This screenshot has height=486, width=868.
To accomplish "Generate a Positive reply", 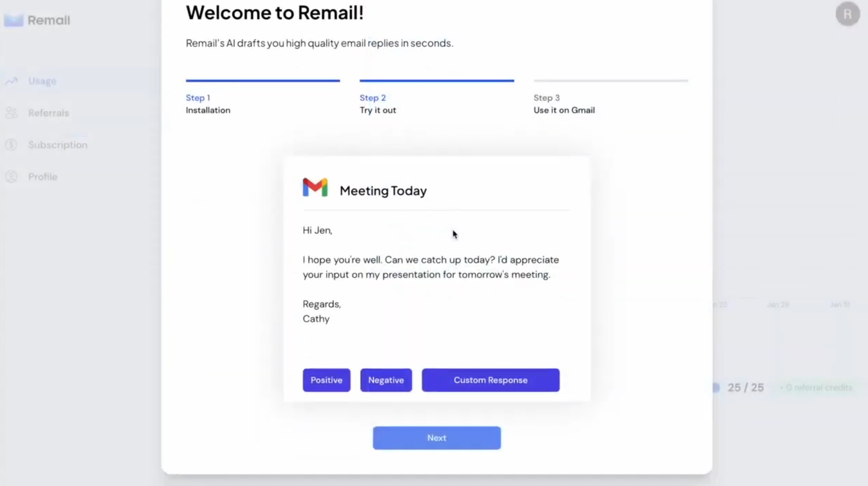I will (x=327, y=380).
